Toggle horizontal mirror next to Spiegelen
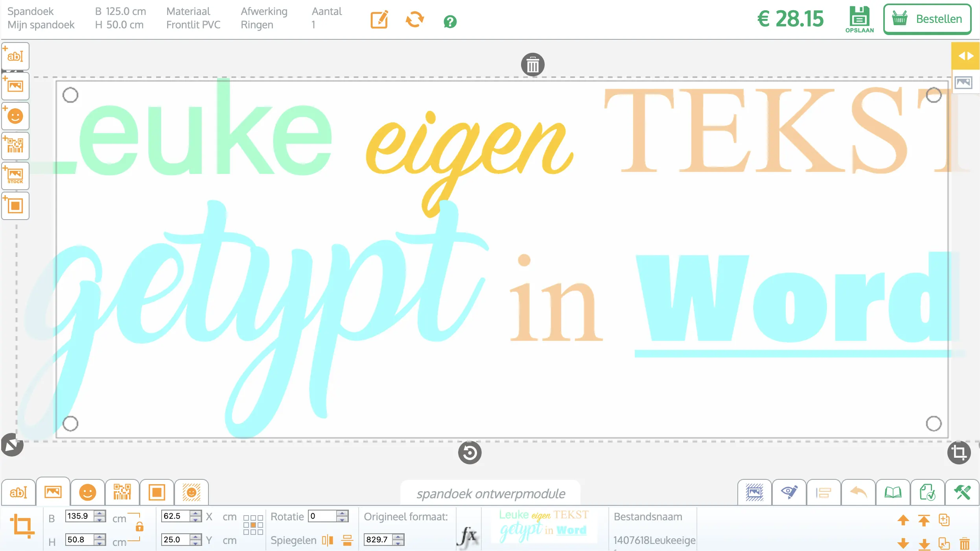 point(328,540)
